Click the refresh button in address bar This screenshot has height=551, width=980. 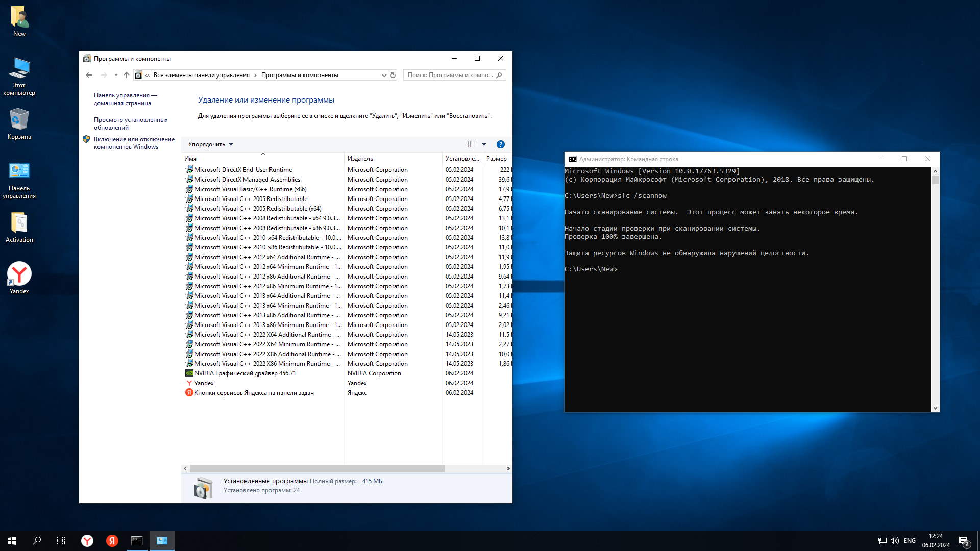[x=393, y=75]
